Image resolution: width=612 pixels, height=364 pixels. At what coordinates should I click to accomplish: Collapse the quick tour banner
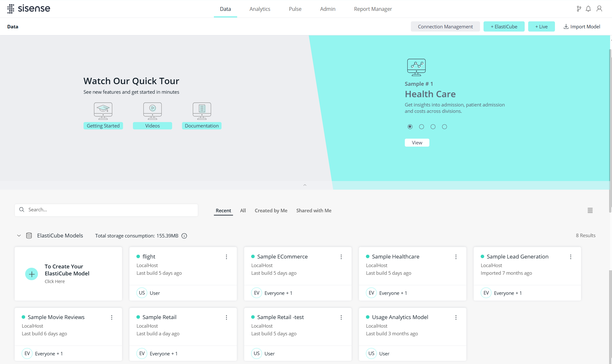click(305, 185)
